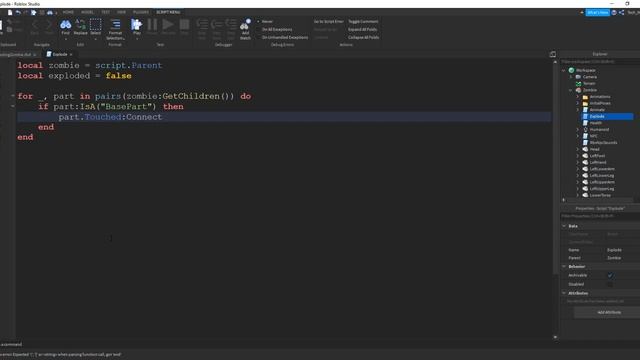Click the Step Into debugger icon
Image resolution: width=640 pixels, height=360 pixels.
pos(202,25)
